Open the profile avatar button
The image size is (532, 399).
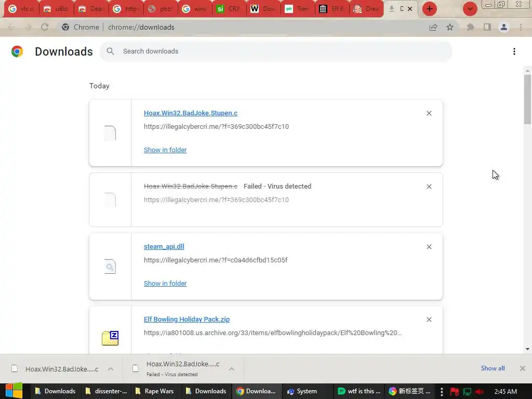point(504,27)
